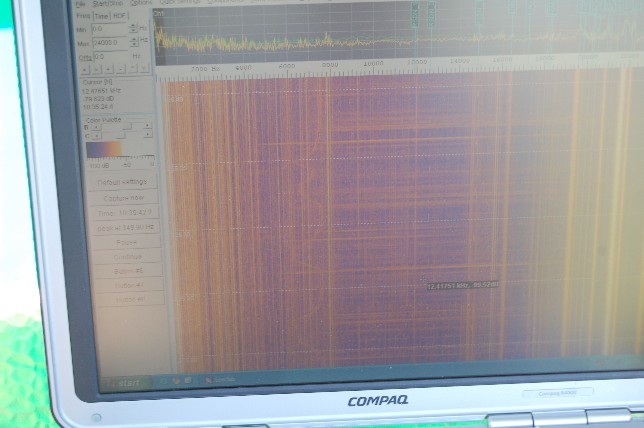Click the contrast C slider thumb

pos(120,135)
